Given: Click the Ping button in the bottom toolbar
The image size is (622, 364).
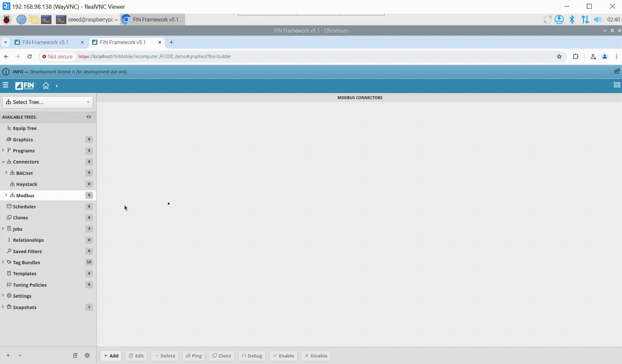Looking at the screenshot, I should pos(194,356).
